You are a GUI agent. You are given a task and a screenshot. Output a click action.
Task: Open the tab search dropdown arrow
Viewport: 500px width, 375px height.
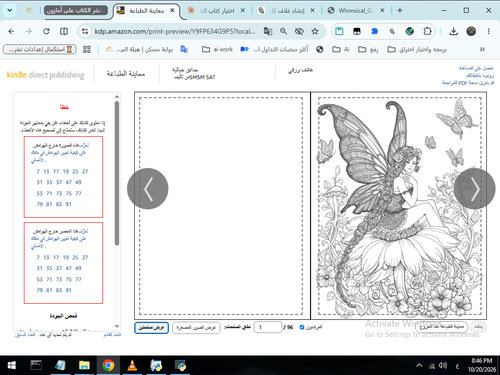coord(10,10)
